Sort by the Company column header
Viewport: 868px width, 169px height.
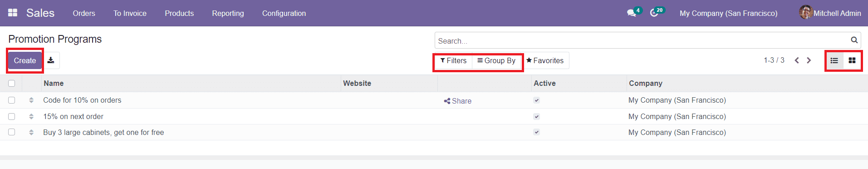pos(747,83)
